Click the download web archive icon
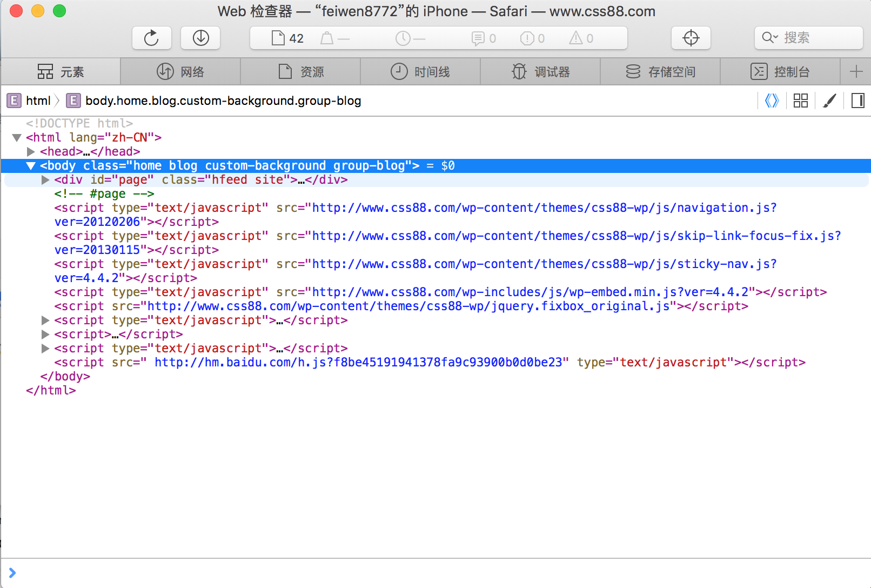The height and width of the screenshot is (588, 871). tap(201, 38)
